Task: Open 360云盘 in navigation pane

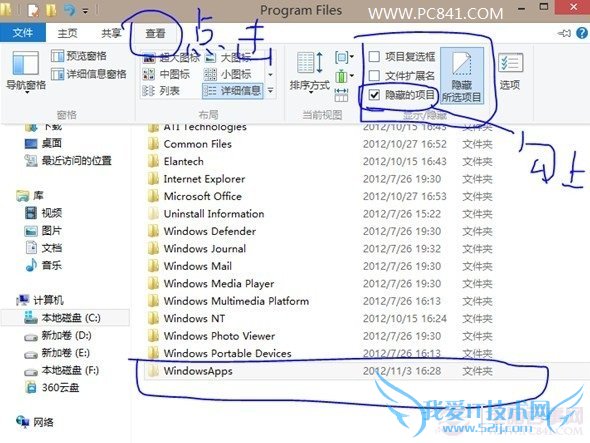Action: (x=52, y=387)
